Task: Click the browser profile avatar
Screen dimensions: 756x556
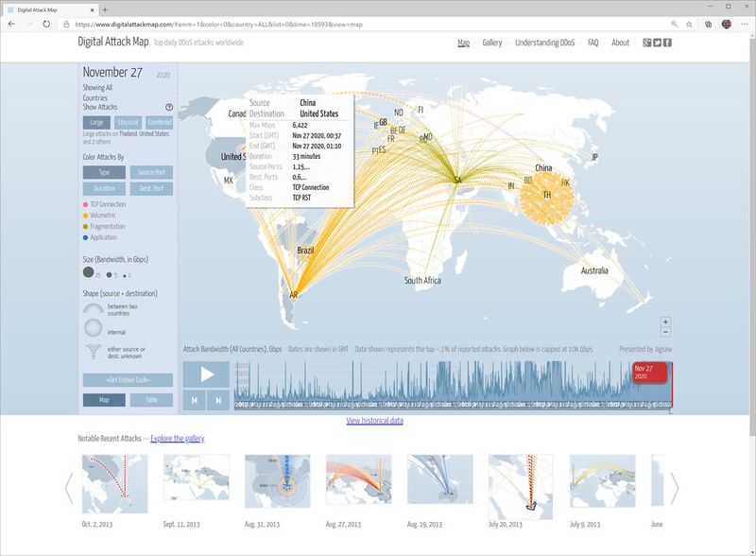Action: pos(727,24)
